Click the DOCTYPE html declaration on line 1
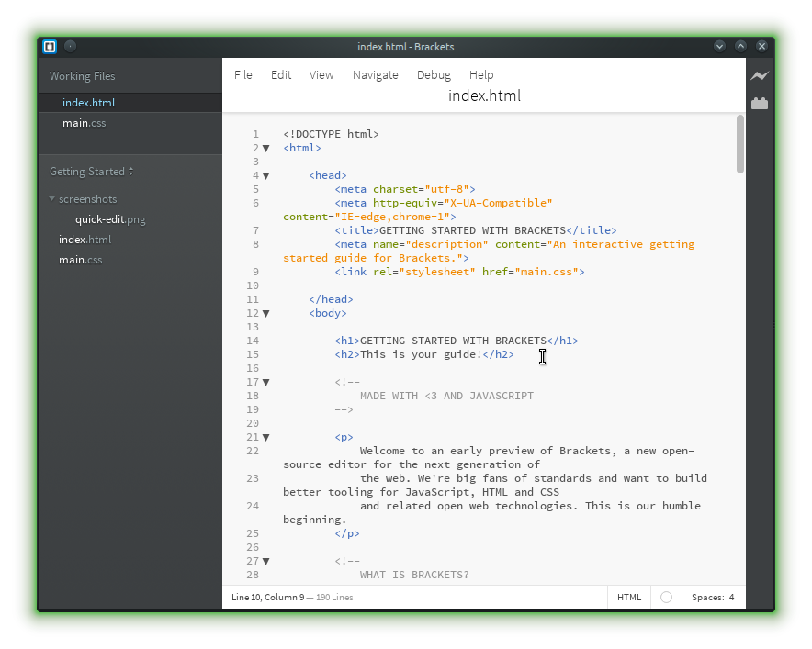This screenshot has height=649, width=812. (331, 135)
